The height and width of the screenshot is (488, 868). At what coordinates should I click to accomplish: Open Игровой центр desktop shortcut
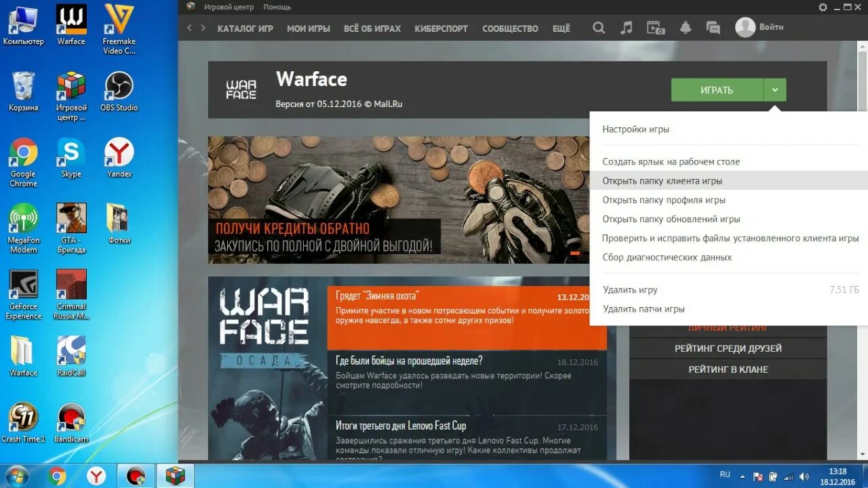[x=71, y=96]
